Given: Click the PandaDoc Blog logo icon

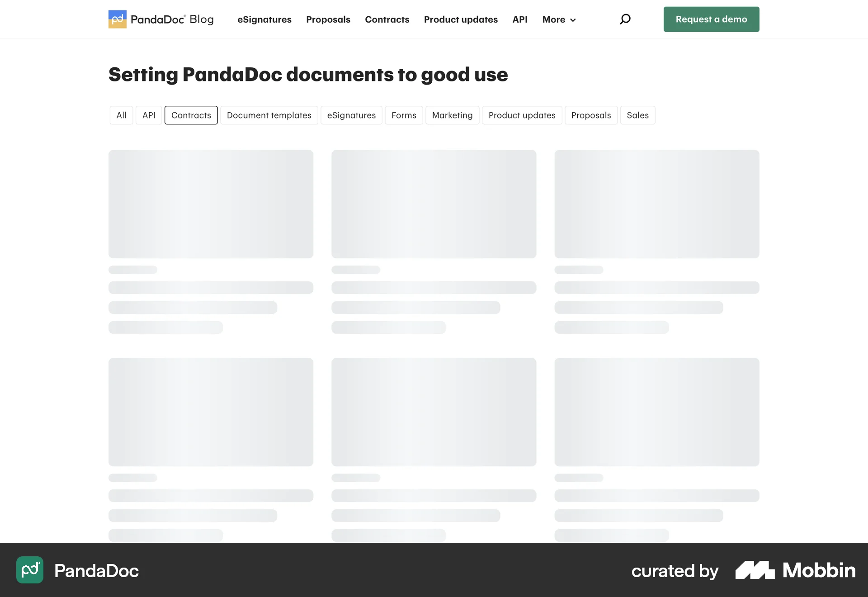Looking at the screenshot, I should click(118, 19).
